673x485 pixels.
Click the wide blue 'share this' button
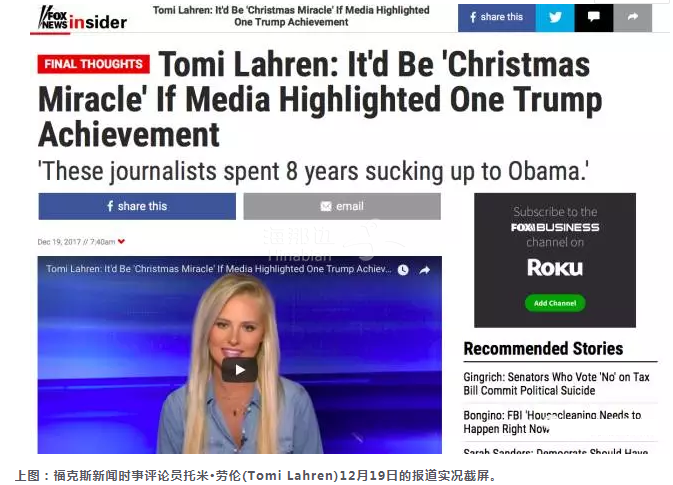click(137, 206)
